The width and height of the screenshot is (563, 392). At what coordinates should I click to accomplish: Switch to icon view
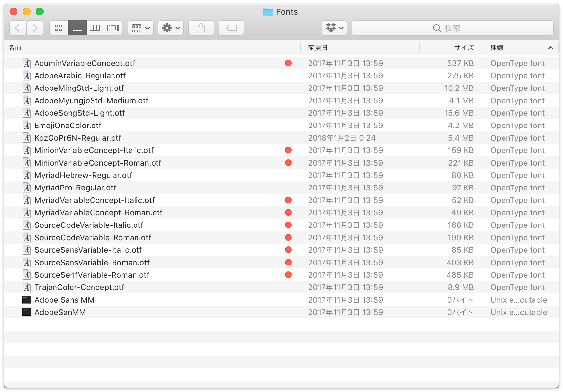pos(59,28)
